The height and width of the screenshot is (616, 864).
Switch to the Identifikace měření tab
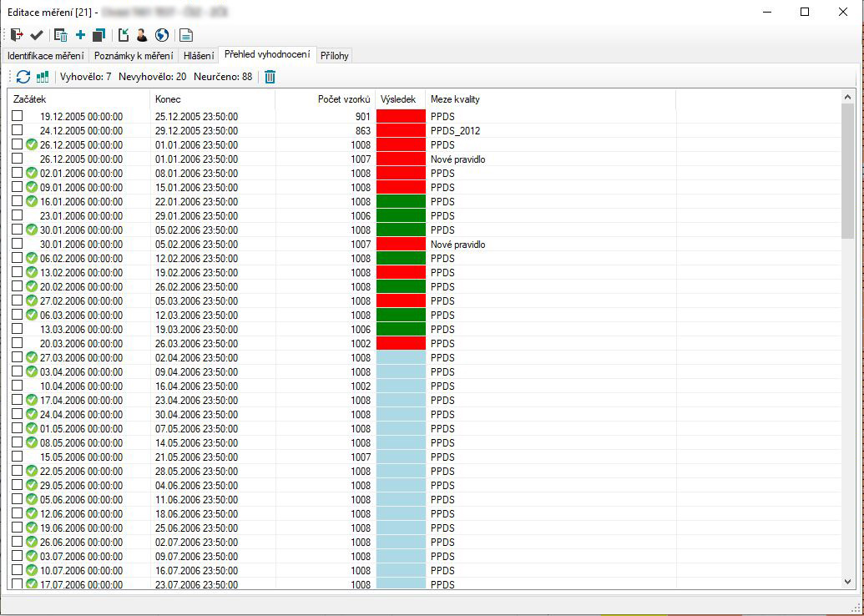tap(45, 56)
